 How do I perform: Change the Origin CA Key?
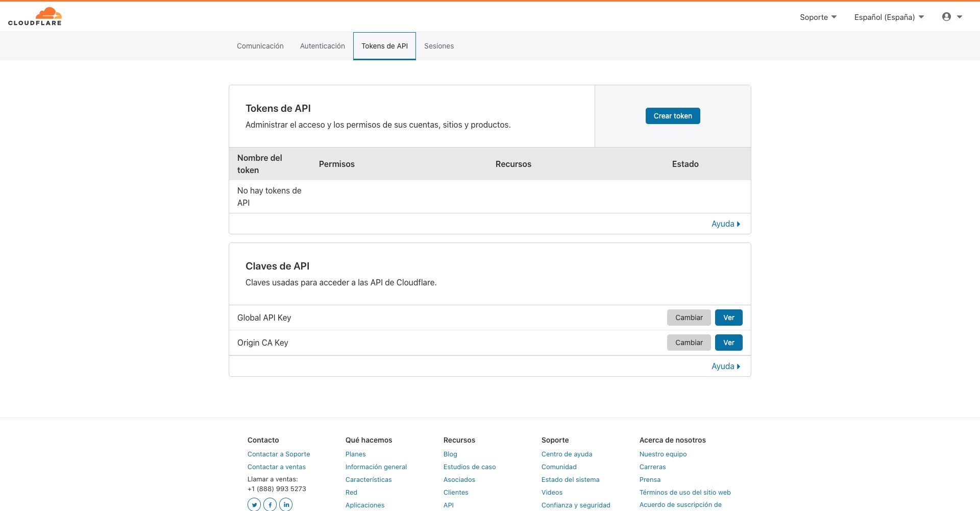689,343
